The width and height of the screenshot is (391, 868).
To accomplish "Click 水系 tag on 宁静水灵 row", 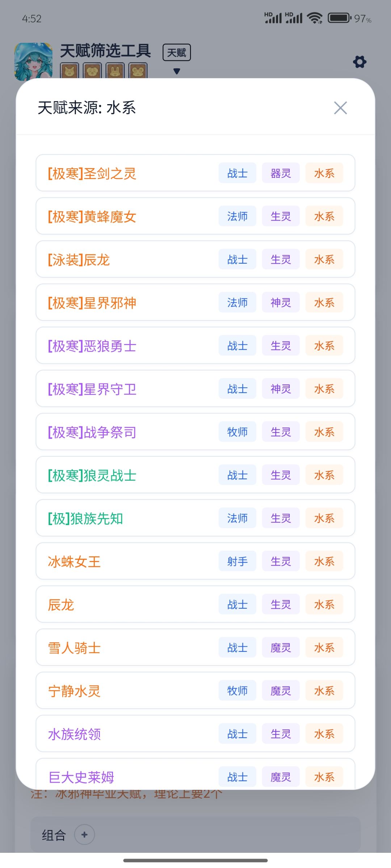I will pyautogui.click(x=324, y=691).
